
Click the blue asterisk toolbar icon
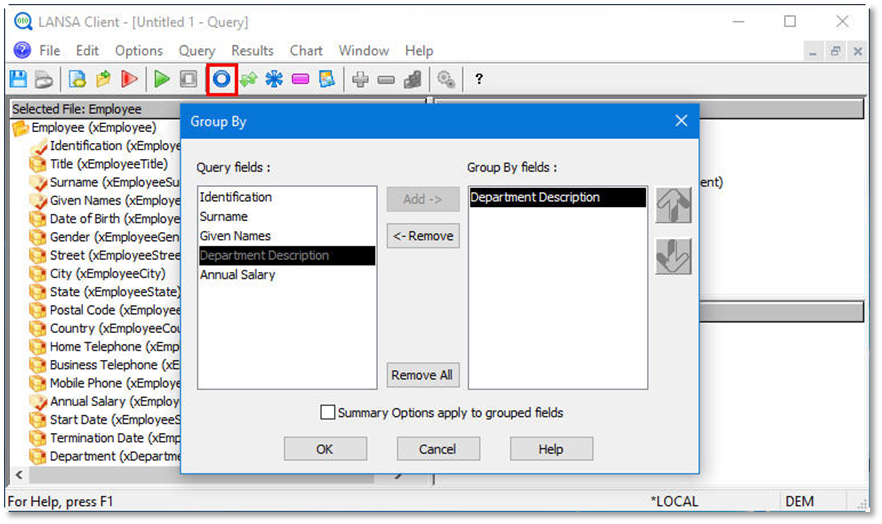click(x=274, y=79)
